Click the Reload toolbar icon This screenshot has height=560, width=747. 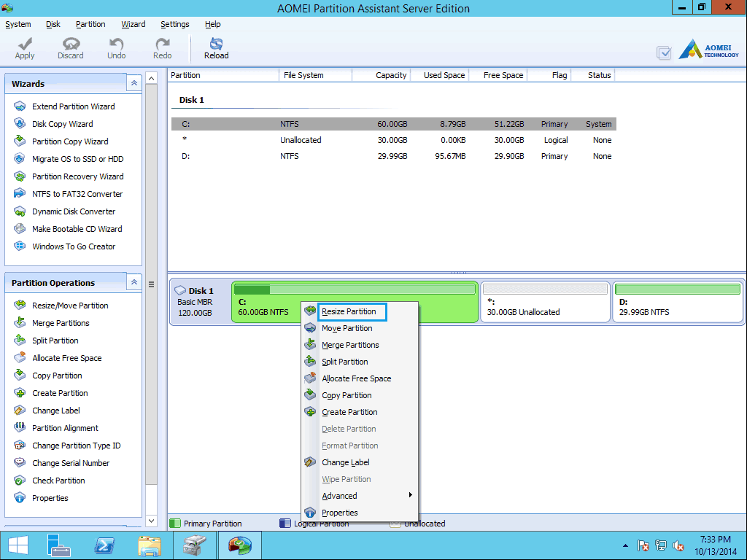[x=216, y=44]
